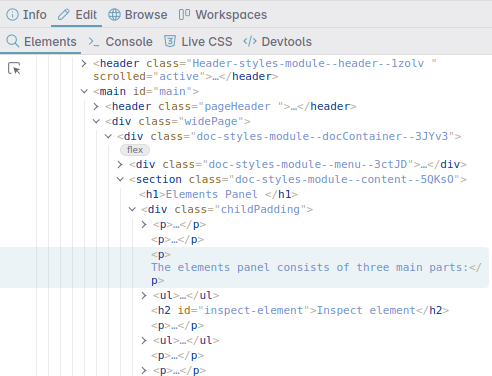Image resolution: width=492 pixels, height=376 pixels.
Task: Expand the first p node under childPadding
Action: 144,224
